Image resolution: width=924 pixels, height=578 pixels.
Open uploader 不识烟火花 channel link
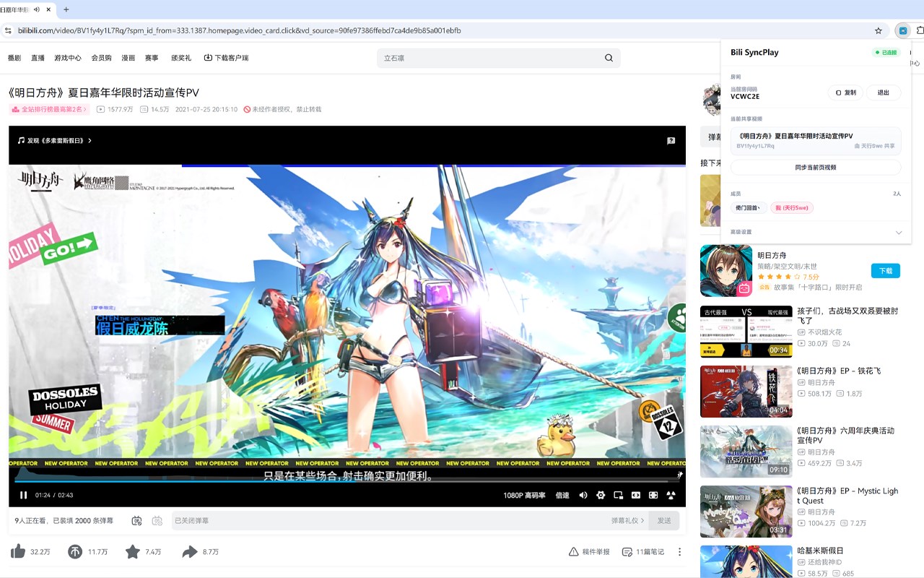click(824, 332)
